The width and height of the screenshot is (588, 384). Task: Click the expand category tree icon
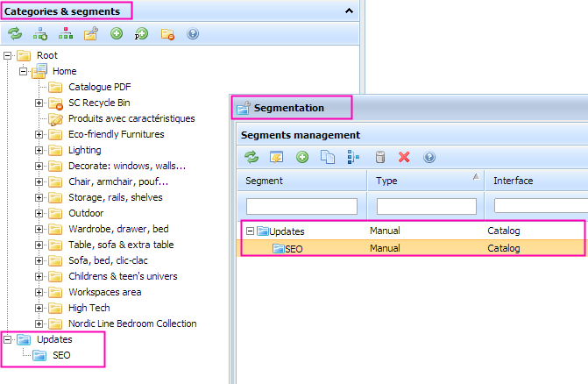(x=40, y=33)
